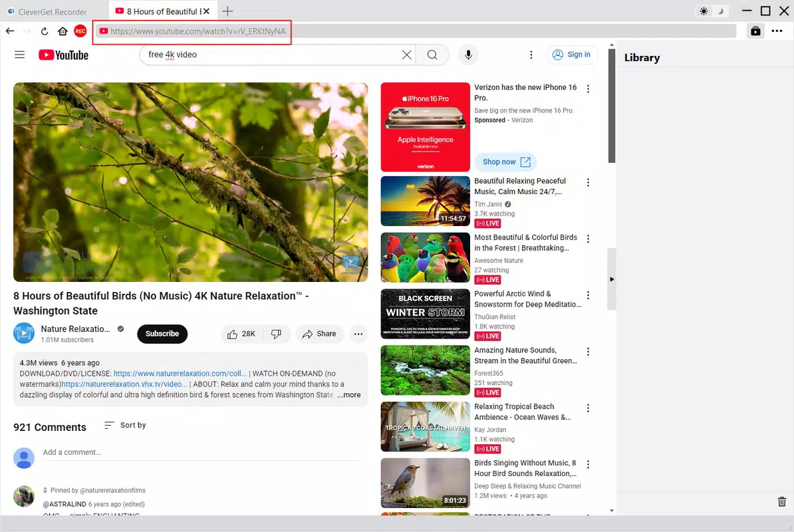This screenshot has width=794, height=532.
Task: Click the URL address bar
Action: pyautogui.click(x=415, y=31)
